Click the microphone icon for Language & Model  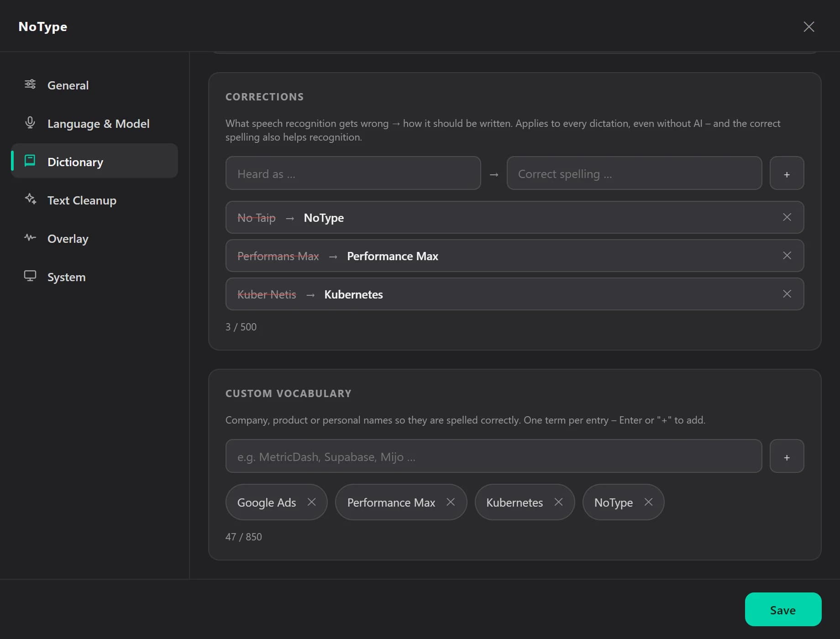pyautogui.click(x=30, y=122)
